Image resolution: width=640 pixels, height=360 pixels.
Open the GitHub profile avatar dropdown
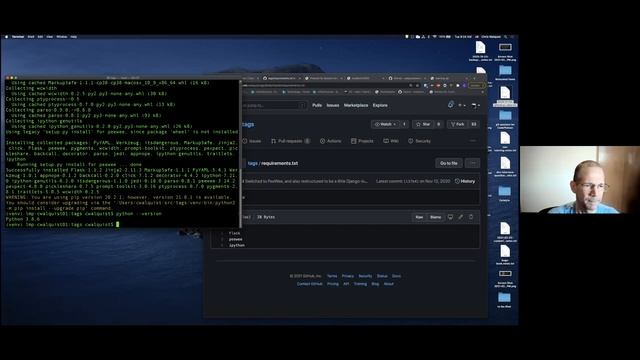(476, 105)
